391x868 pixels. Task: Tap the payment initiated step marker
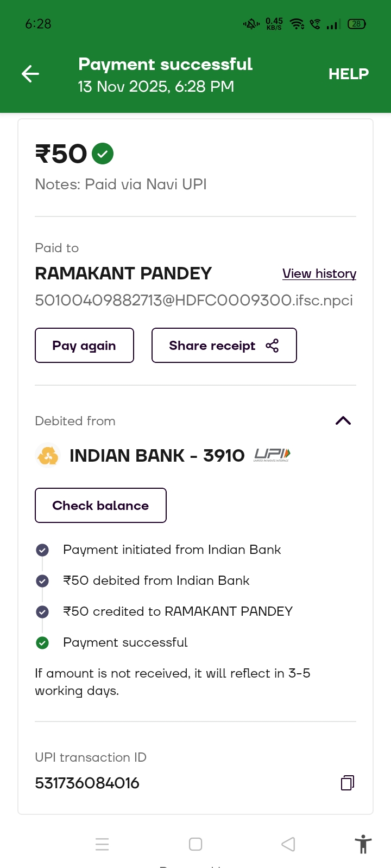(42, 550)
